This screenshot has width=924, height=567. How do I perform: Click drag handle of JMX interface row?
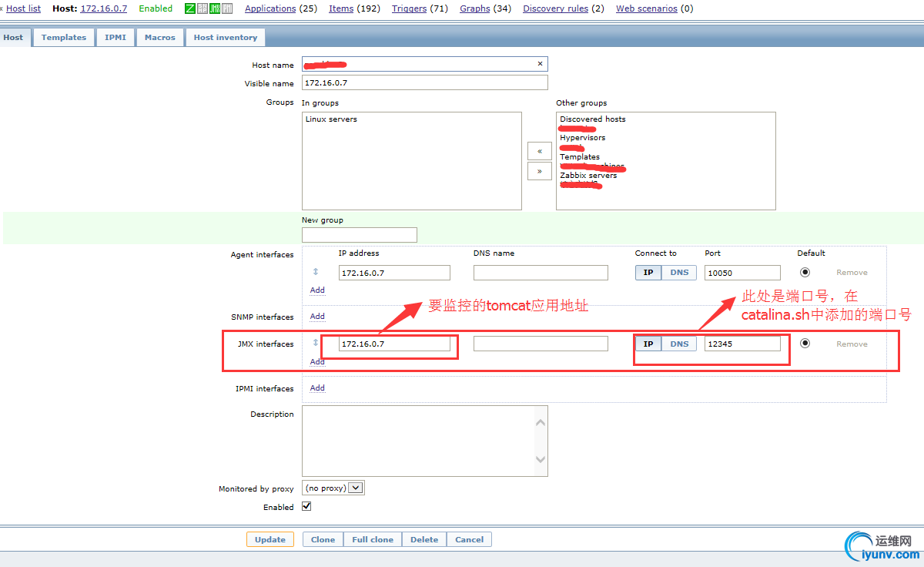315,343
